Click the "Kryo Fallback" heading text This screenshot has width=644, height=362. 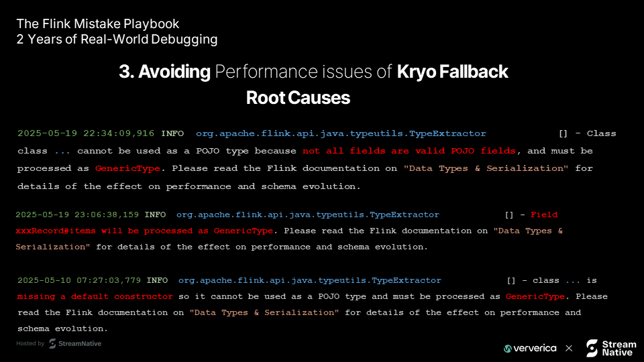pyautogui.click(x=452, y=72)
